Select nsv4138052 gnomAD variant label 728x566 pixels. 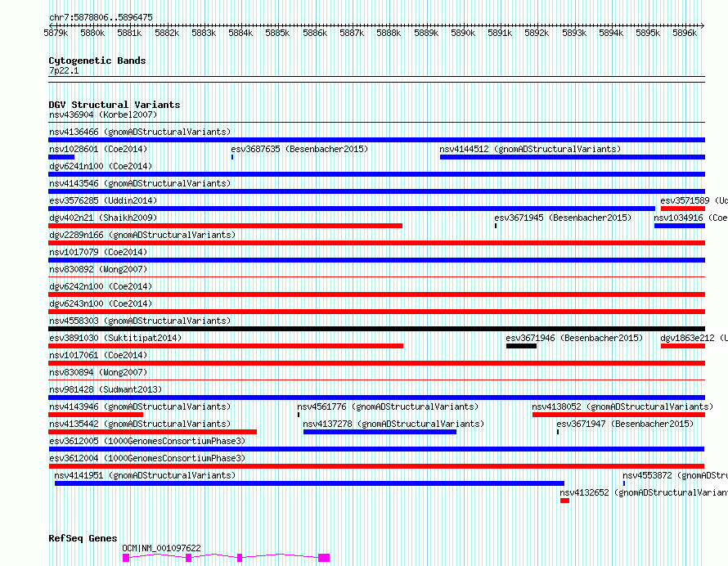[622, 407]
